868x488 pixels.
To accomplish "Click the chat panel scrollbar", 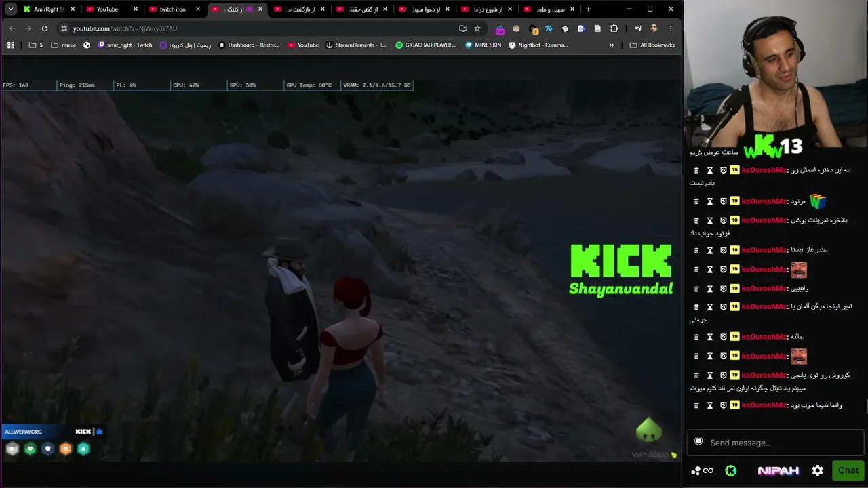I will (866, 407).
